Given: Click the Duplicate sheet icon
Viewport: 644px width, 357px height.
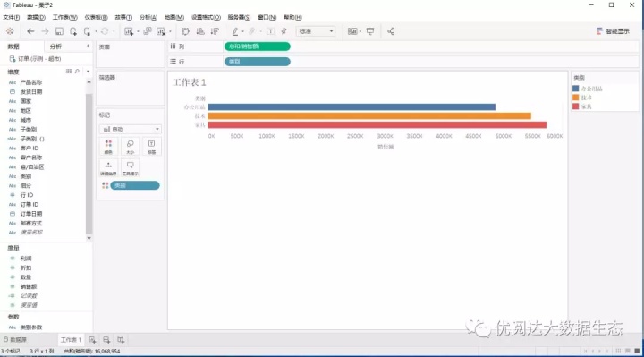Looking at the screenshot, I should click(148, 31).
